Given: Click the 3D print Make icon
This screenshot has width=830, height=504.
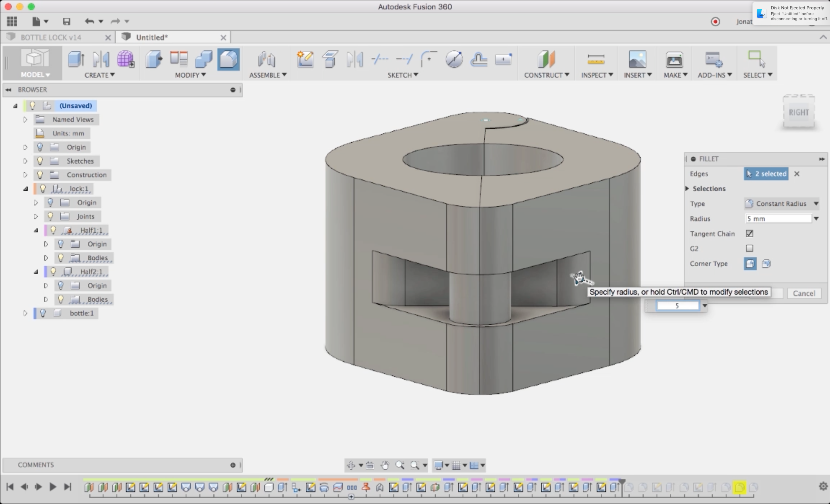Looking at the screenshot, I should (x=674, y=59).
